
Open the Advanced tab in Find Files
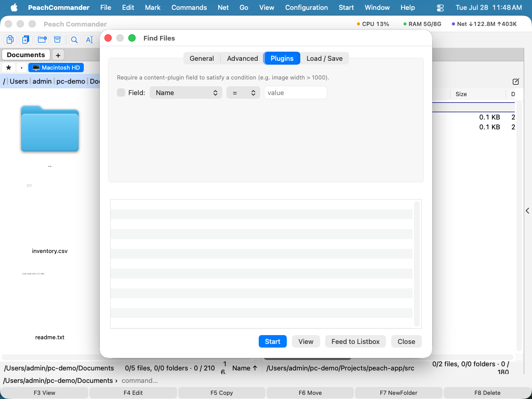[242, 58]
